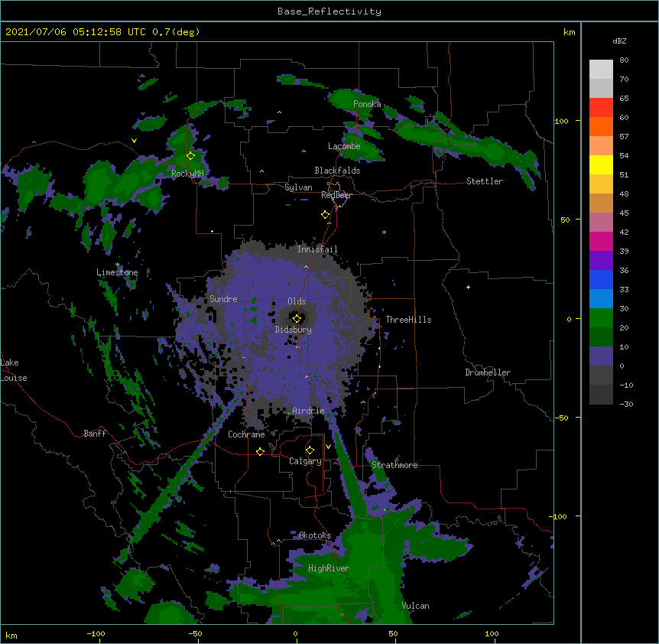Click the green 20 dBZ legend swatch
Image resolution: width=659 pixels, height=644 pixels.
[601, 318]
